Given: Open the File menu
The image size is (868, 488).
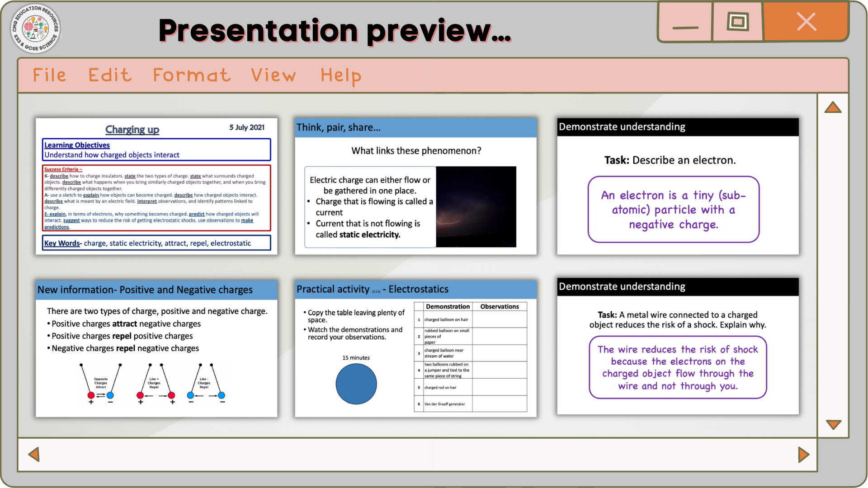Looking at the screenshot, I should [50, 75].
